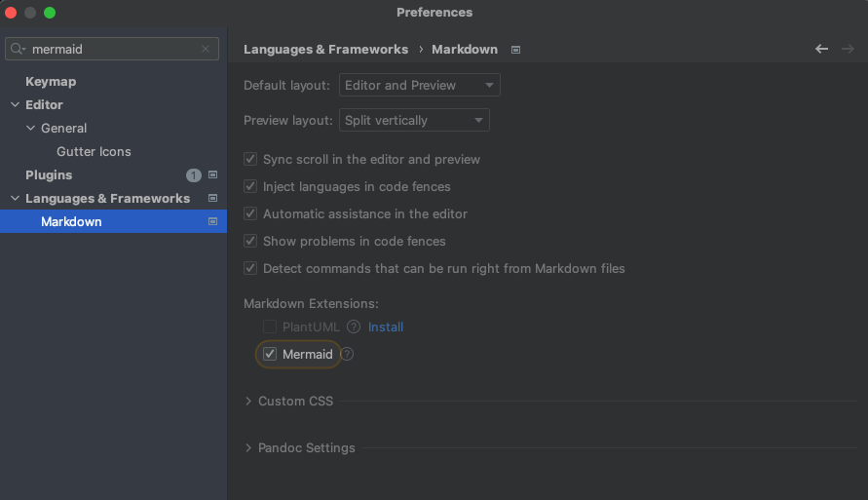Select Gutter Icons settings page
868x500 pixels.
pyautogui.click(x=94, y=152)
